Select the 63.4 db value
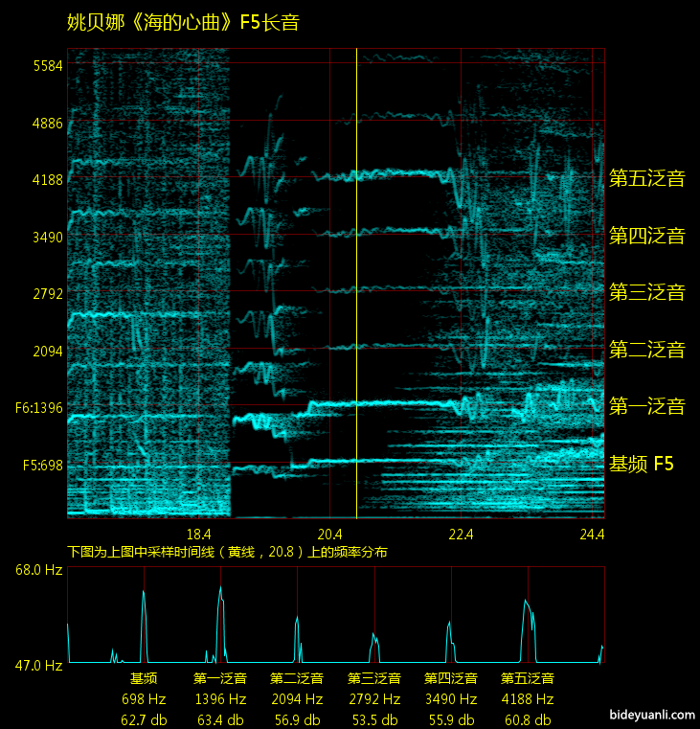 tap(220, 719)
